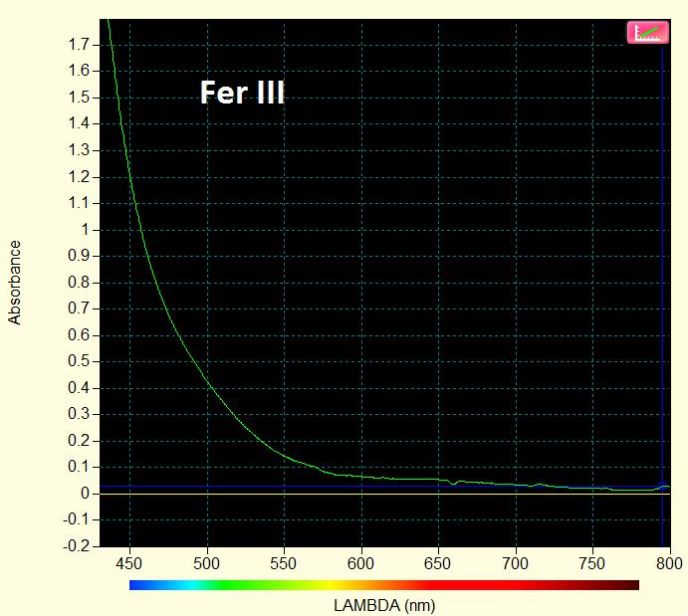Viewport: 688px width, 616px height.
Task: Click the small dip in the curve near 660 nm
Action: point(454,484)
